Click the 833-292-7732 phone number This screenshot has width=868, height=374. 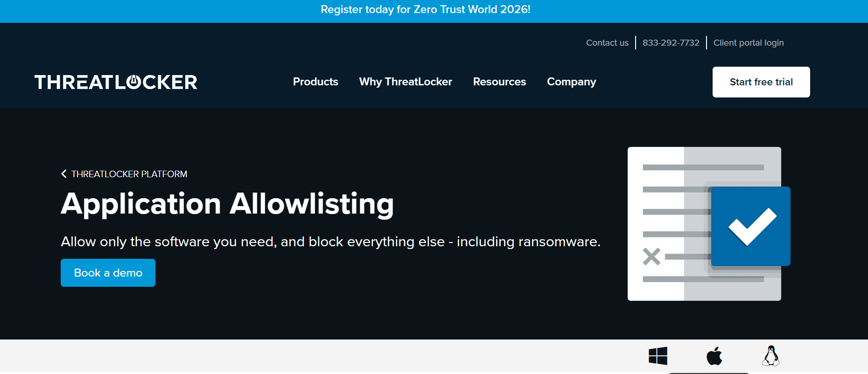click(671, 43)
